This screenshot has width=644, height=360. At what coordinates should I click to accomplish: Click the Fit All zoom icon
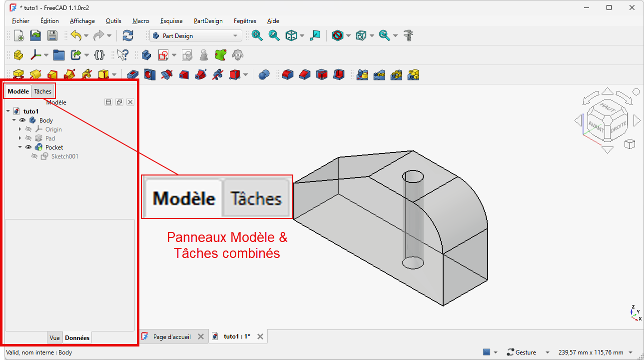pyautogui.click(x=257, y=35)
